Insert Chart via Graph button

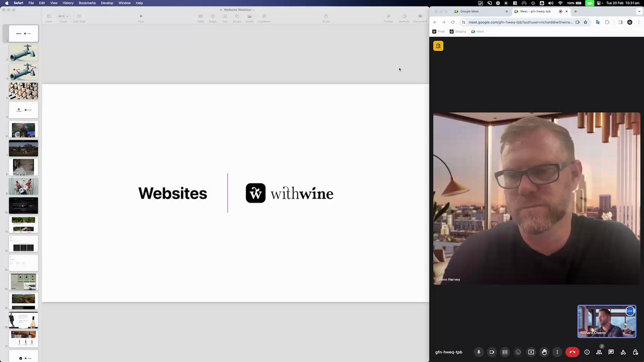coord(213,18)
